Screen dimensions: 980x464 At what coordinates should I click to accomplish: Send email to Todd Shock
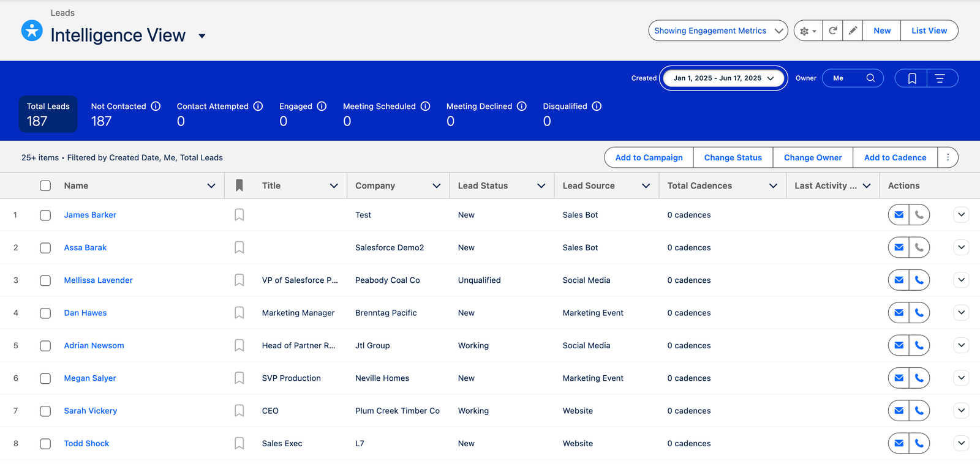pyautogui.click(x=899, y=443)
